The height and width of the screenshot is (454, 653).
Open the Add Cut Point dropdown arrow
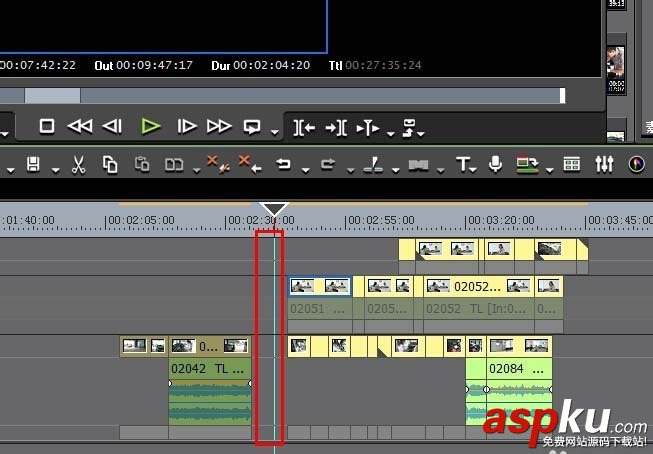click(395, 170)
